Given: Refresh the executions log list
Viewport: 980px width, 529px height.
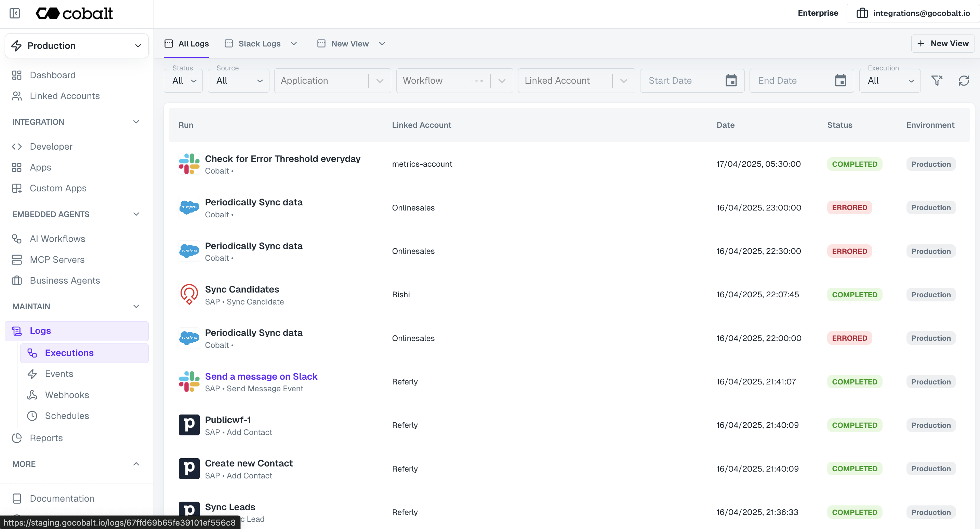Looking at the screenshot, I should click(x=964, y=80).
